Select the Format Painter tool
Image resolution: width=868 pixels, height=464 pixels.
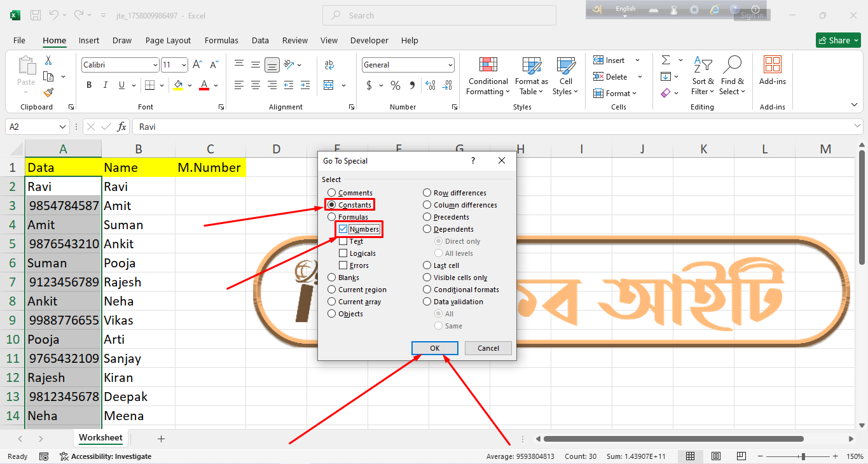48,92
